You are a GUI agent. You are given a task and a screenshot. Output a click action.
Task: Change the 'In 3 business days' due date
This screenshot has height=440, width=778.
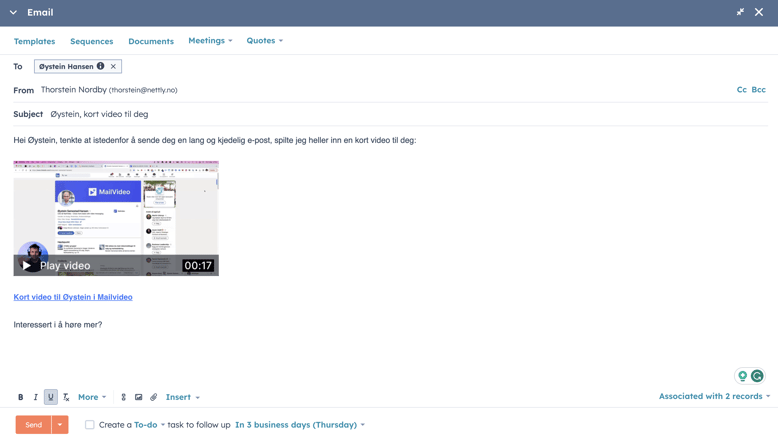300,425
